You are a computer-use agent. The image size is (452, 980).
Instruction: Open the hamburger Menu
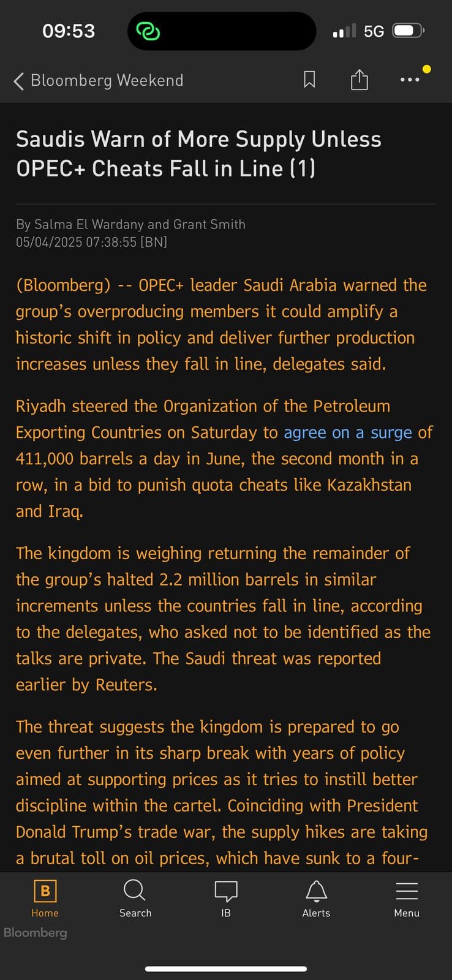point(407,899)
